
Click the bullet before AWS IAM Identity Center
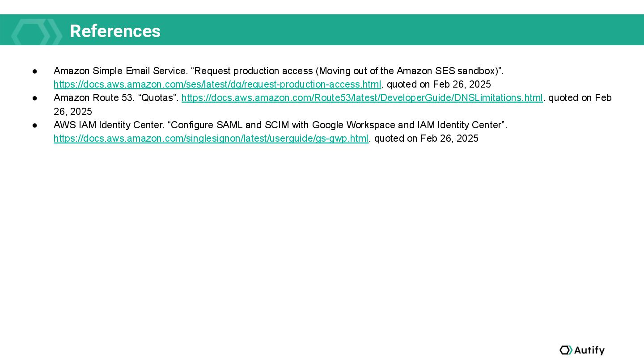[34, 125]
